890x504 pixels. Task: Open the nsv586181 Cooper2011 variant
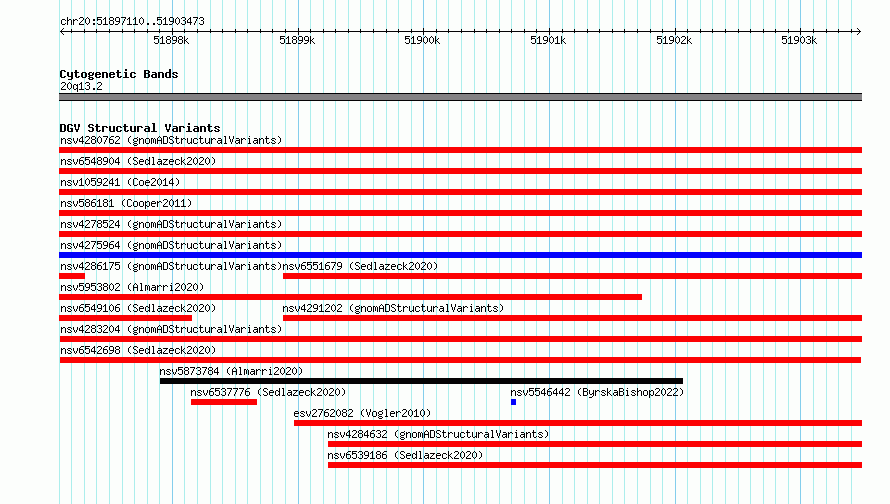click(x=126, y=203)
